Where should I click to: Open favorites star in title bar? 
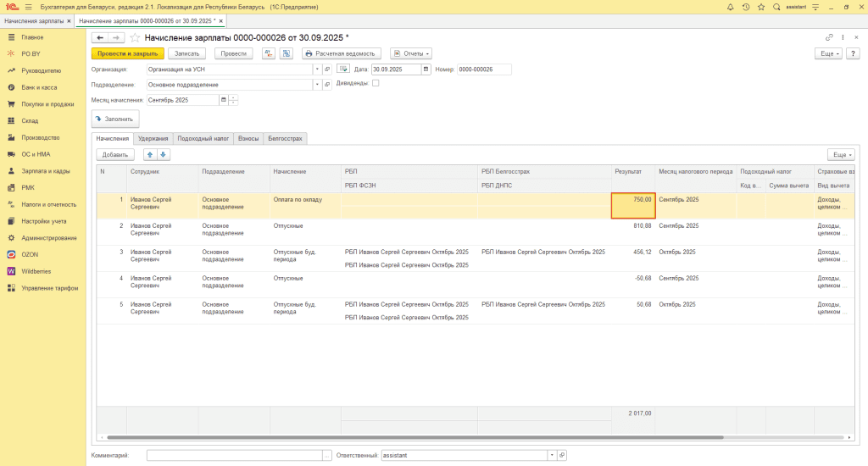click(x=759, y=7)
